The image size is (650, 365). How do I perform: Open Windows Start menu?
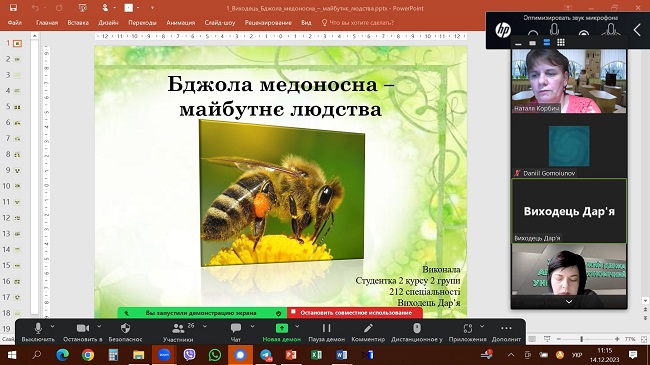pos(12,355)
